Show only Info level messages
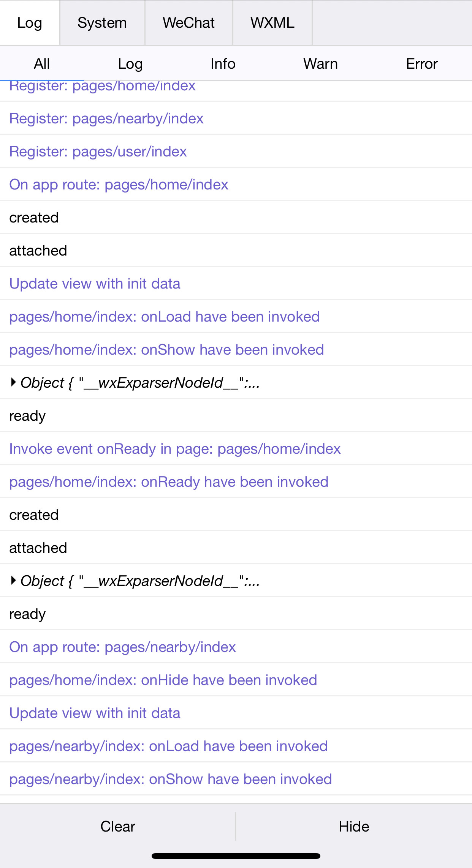The image size is (472, 868). pos(223,63)
